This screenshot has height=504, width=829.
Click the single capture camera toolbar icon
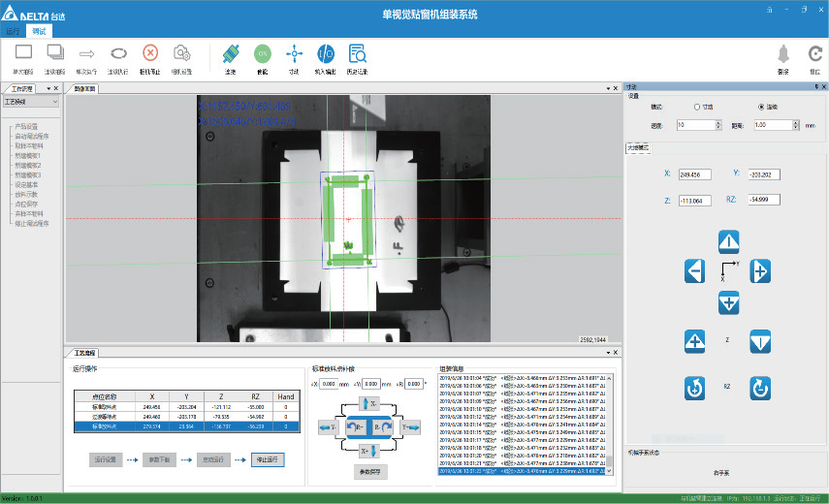(23, 53)
